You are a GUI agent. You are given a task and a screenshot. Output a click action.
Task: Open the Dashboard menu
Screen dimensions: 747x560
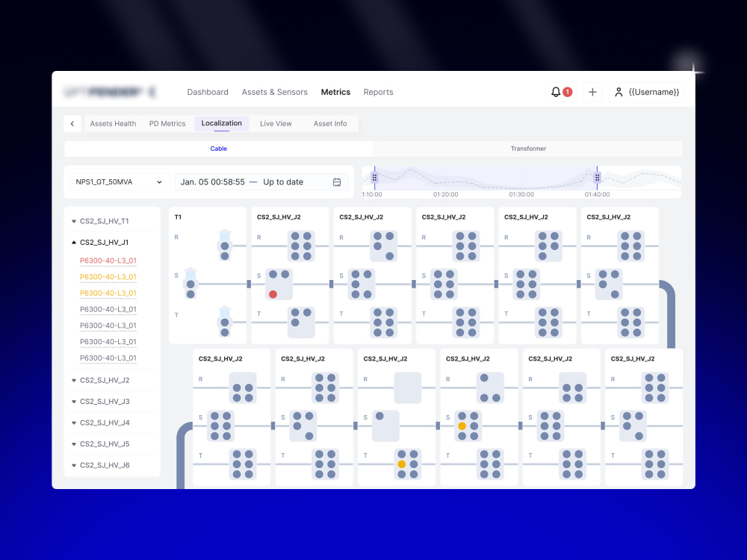[x=207, y=92]
